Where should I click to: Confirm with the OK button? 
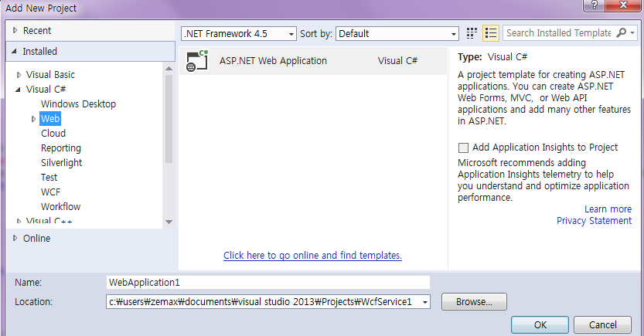[540, 324]
